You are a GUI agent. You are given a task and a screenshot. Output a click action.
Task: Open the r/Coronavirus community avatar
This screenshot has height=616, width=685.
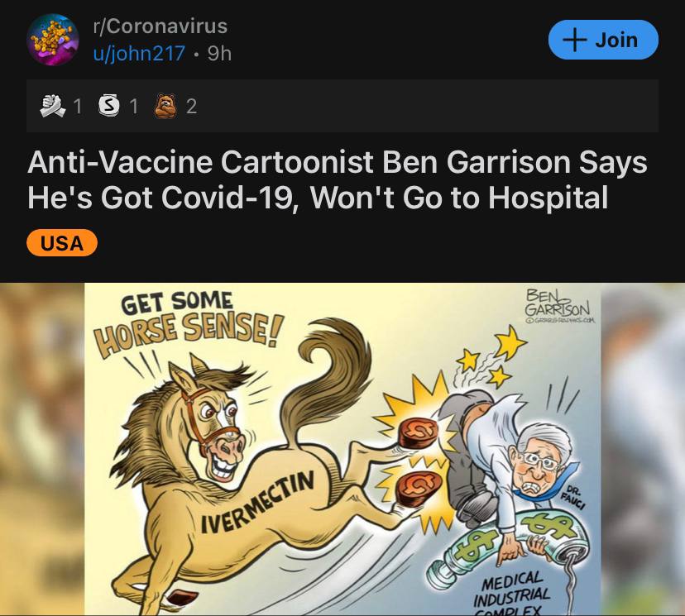tap(53, 40)
